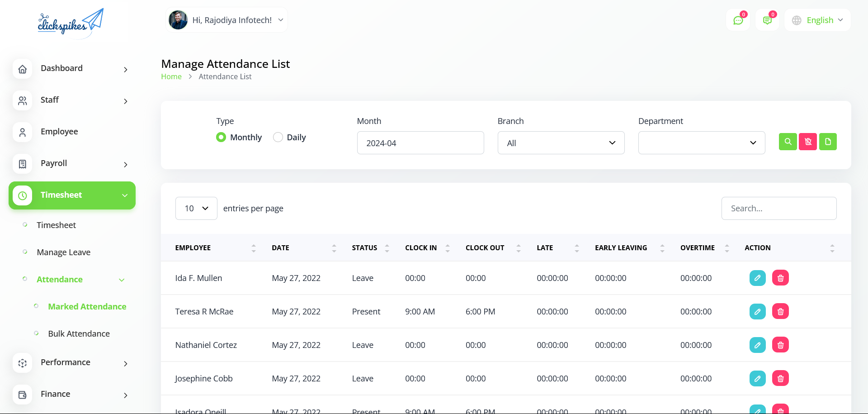Image resolution: width=868 pixels, height=414 pixels.
Task: Open the Department dropdown
Action: click(x=701, y=143)
